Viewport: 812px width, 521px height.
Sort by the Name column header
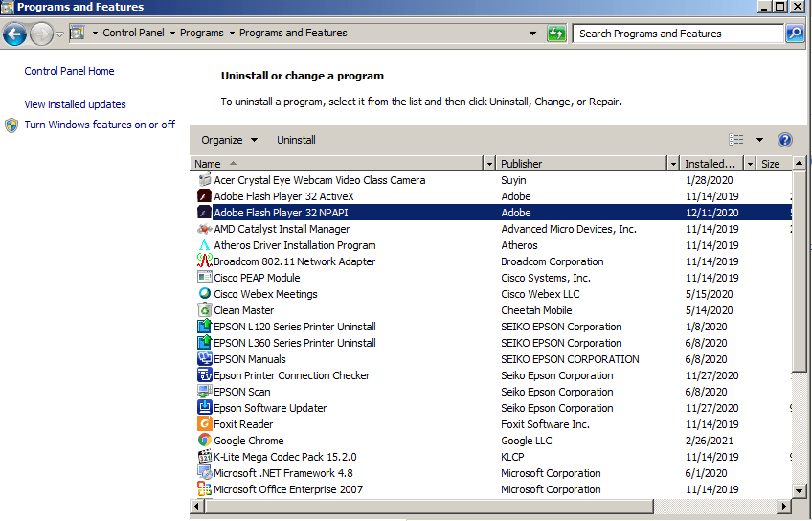coord(337,164)
